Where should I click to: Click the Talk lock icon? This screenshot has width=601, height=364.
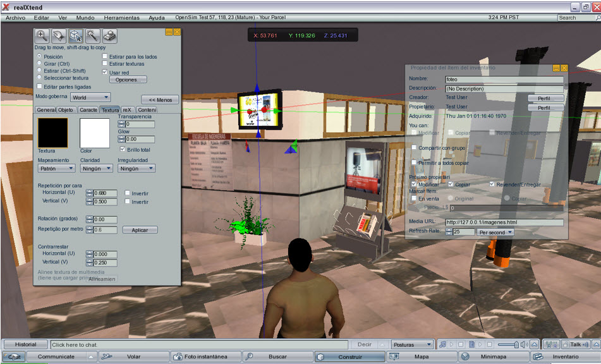[566, 344]
